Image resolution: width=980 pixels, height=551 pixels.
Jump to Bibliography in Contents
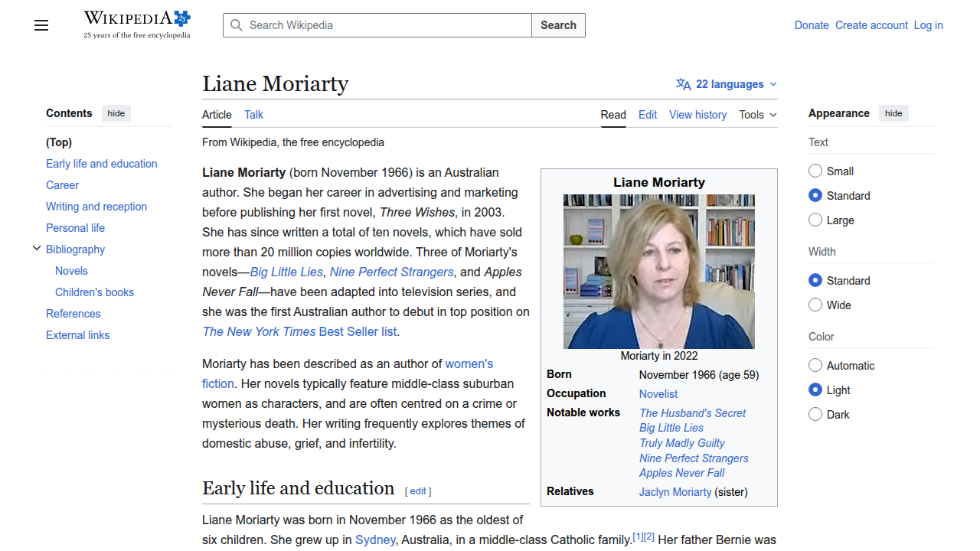point(75,249)
